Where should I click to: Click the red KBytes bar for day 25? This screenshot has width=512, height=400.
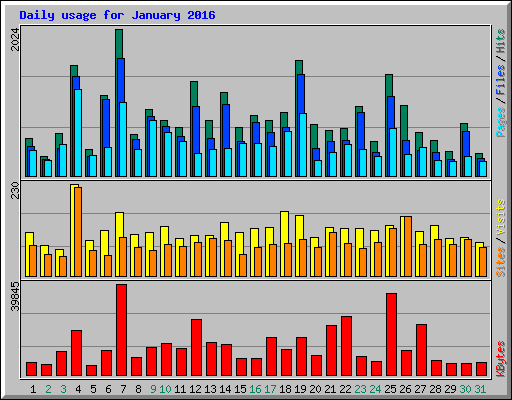point(392,335)
